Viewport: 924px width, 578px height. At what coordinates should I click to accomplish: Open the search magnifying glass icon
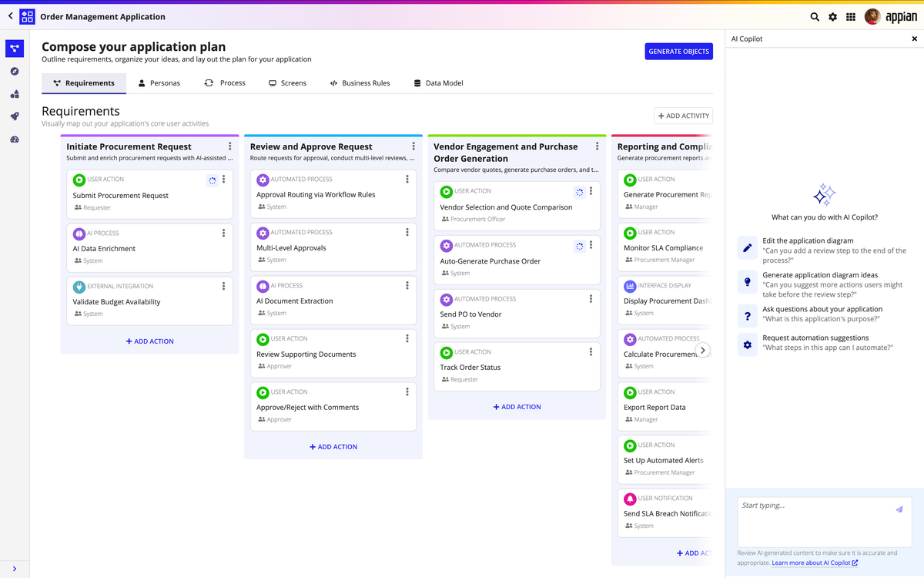point(813,15)
